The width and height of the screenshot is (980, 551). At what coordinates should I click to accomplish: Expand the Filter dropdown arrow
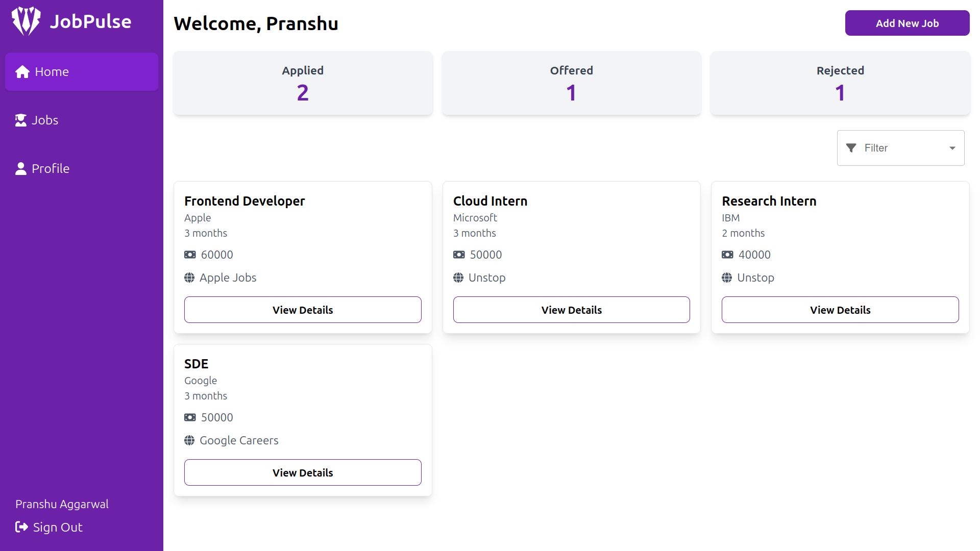click(x=952, y=148)
